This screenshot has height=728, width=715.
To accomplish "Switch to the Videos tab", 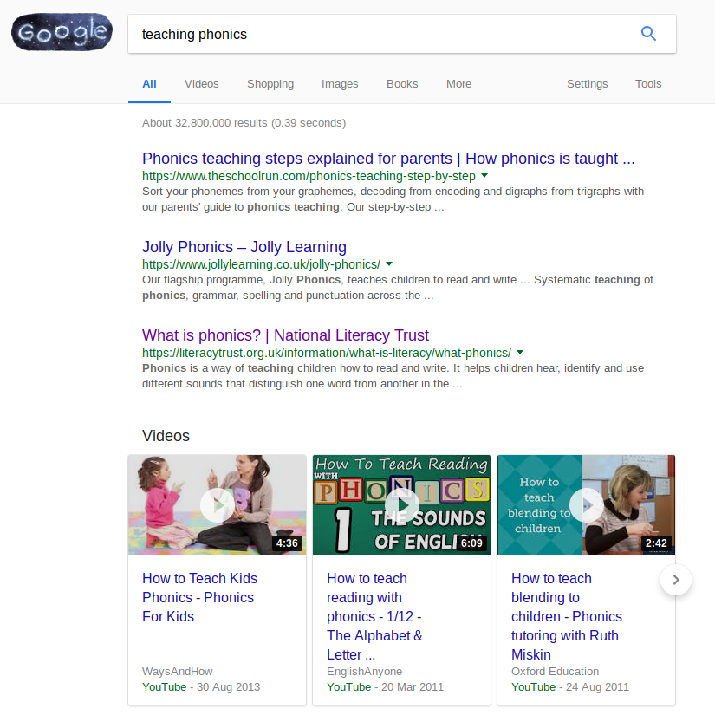I will (201, 84).
